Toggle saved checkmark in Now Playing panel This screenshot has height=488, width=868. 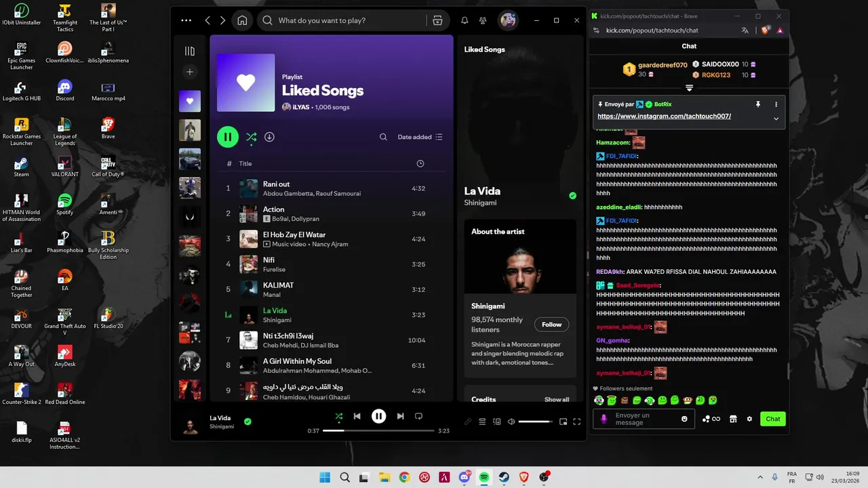tap(573, 196)
